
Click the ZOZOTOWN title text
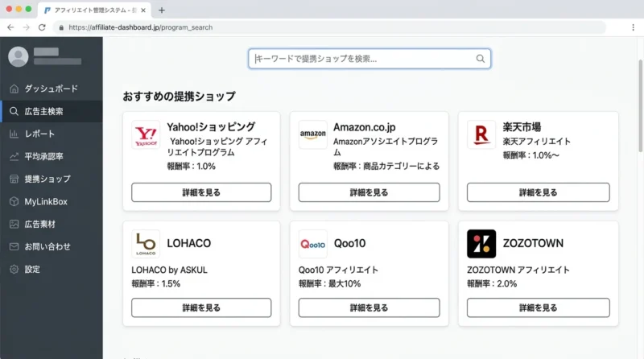[x=533, y=243]
